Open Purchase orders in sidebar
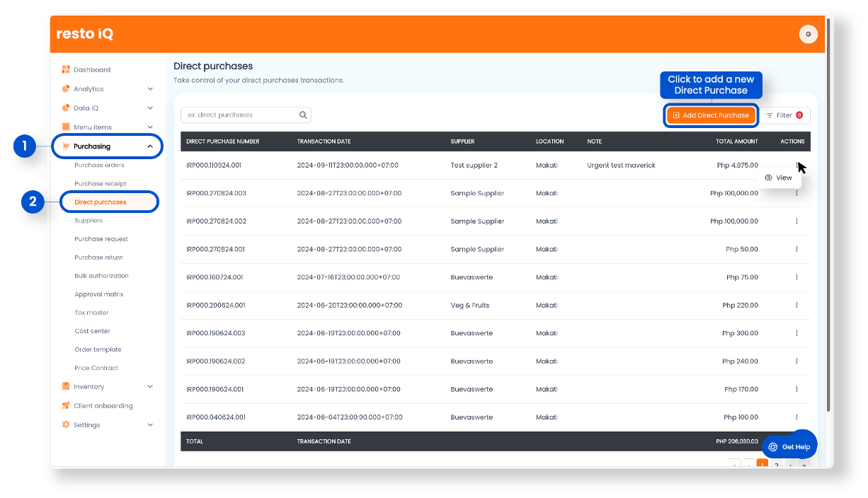This screenshot has width=868, height=498. (x=99, y=165)
